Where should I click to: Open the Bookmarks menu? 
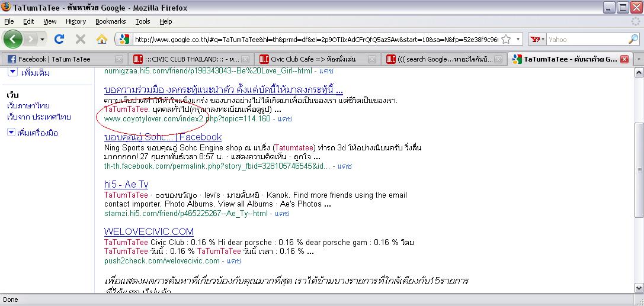(x=110, y=21)
